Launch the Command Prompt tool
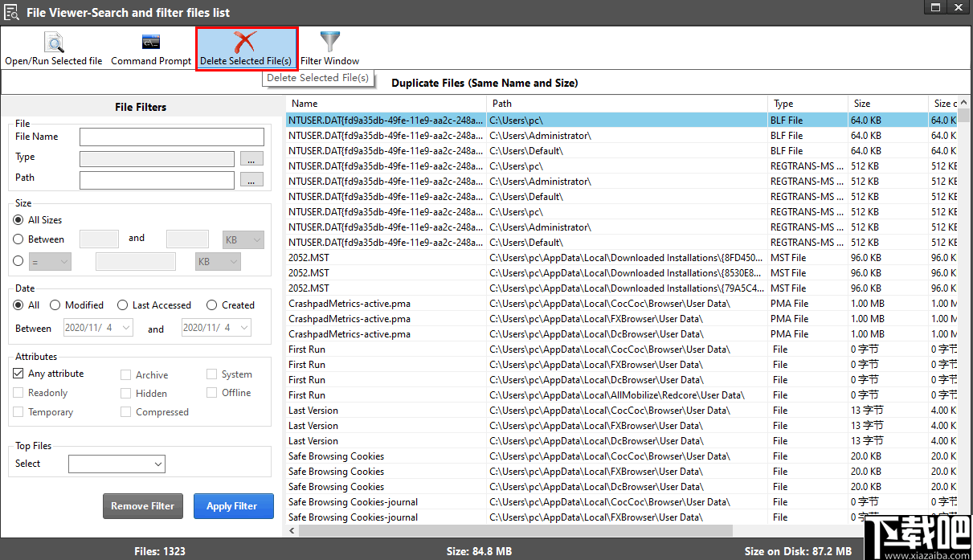The width and height of the screenshot is (973, 560). point(151,48)
